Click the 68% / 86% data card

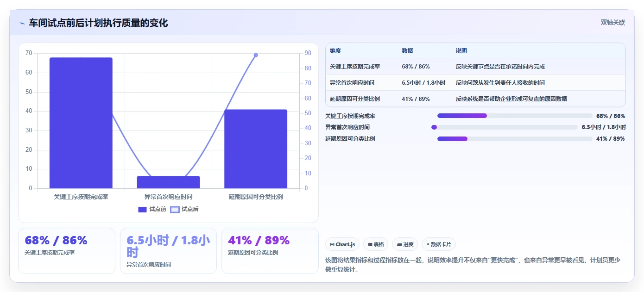pos(67,251)
